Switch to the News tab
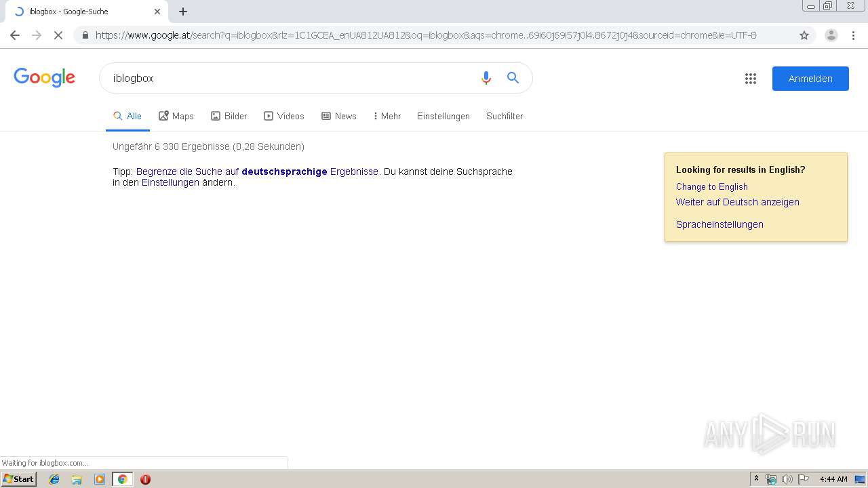 click(339, 116)
